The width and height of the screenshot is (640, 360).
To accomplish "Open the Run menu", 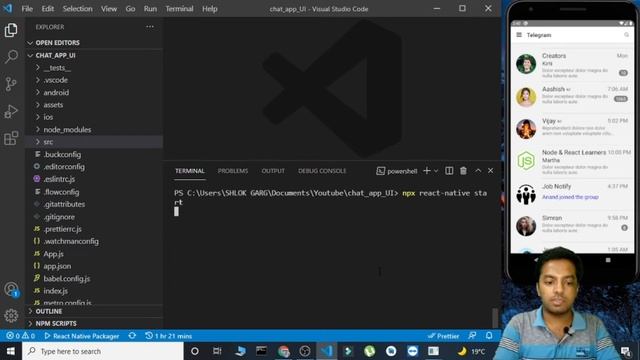I will point(150,9).
